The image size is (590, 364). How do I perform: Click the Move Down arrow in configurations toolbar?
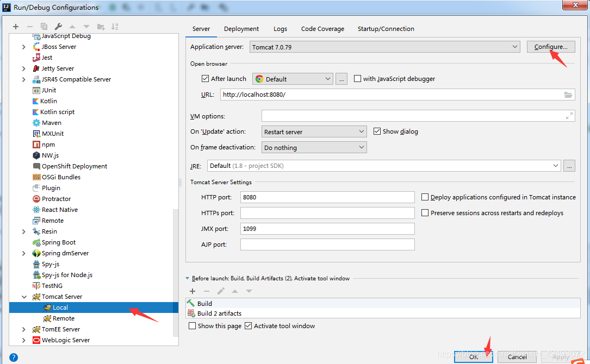pos(86,27)
